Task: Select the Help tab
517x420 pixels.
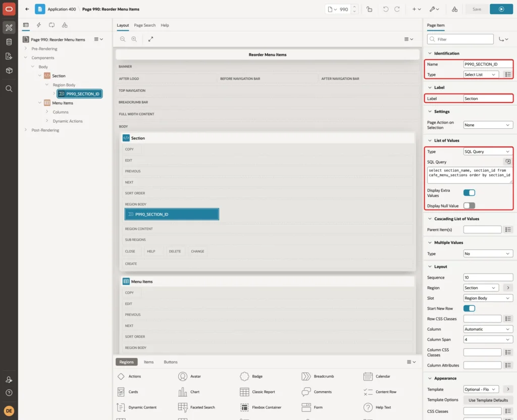Action: pos(165,25)
